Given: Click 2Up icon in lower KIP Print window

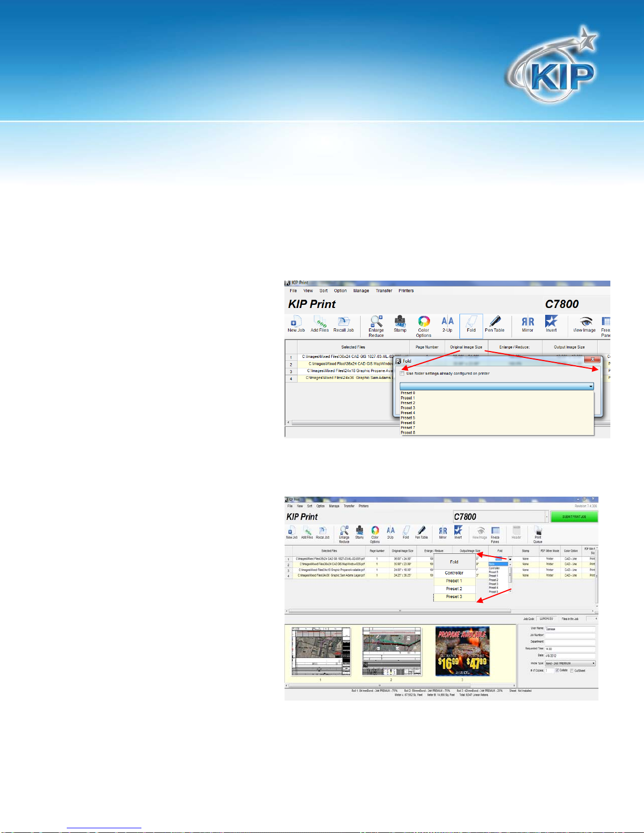Looking at the screenshot, I should tap(391, 533).
